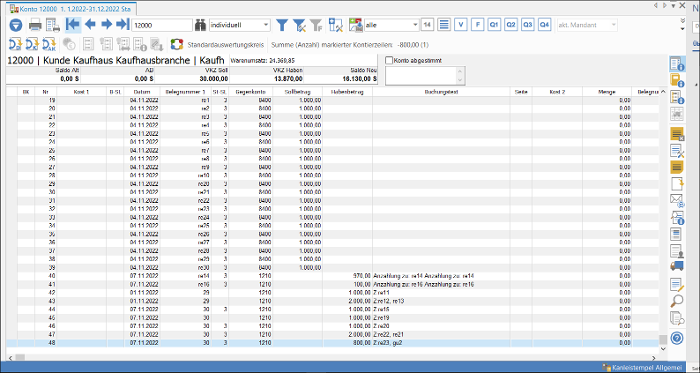
Task: Select row with text 'Z:re22, re21'
Action: coord(333,334)
